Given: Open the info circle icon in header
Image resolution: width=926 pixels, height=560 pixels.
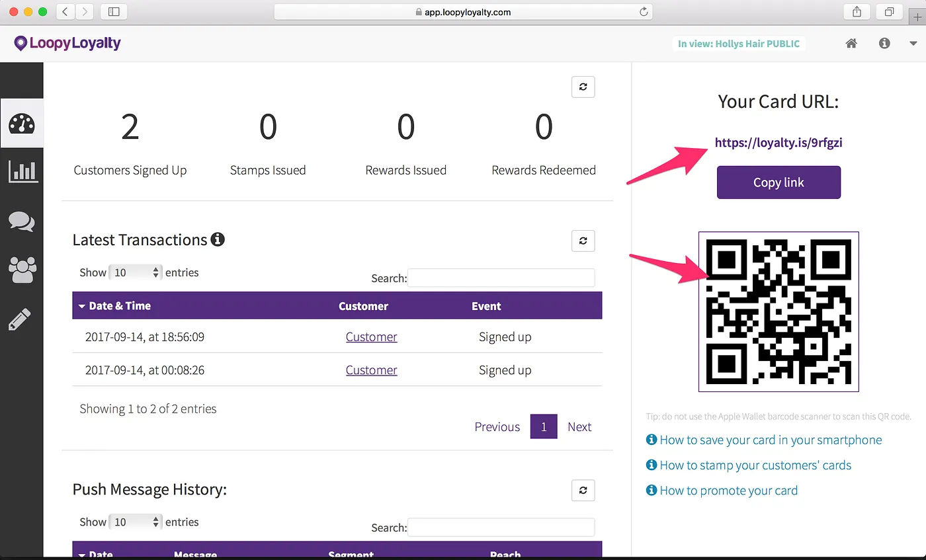Looking at the screenshot, I should point(884,44).
